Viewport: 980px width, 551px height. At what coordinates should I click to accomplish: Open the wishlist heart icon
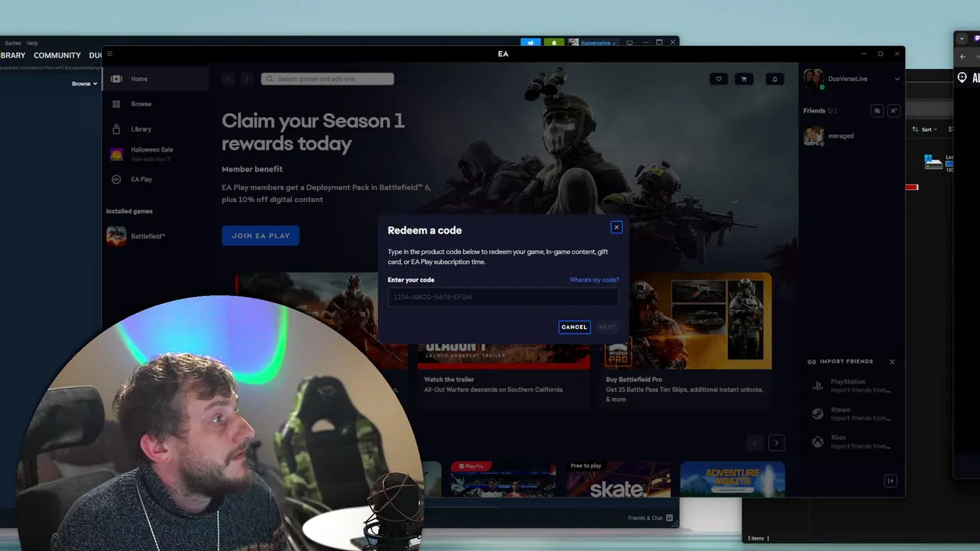718,79
